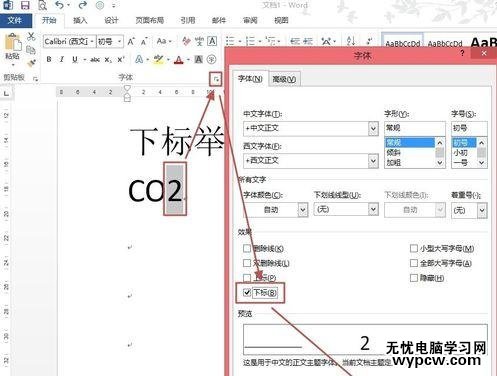Click the Cut scissors icon
Screen dimensions: 497x376
pyautogui.click(x=31, y=37)
